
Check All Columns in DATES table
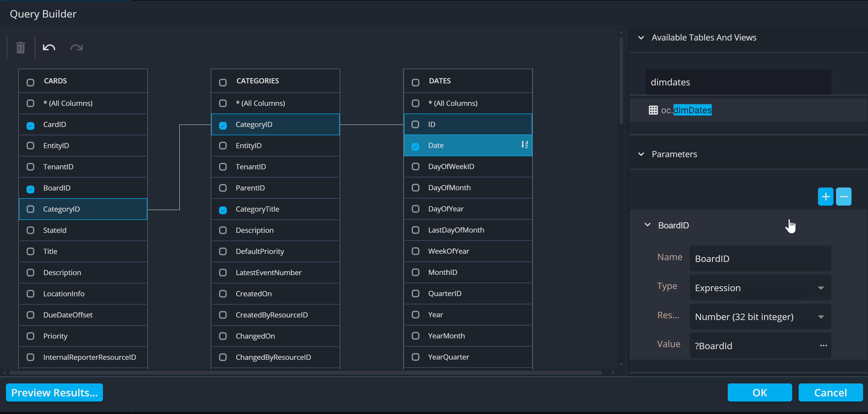click(x=415, y=103)
